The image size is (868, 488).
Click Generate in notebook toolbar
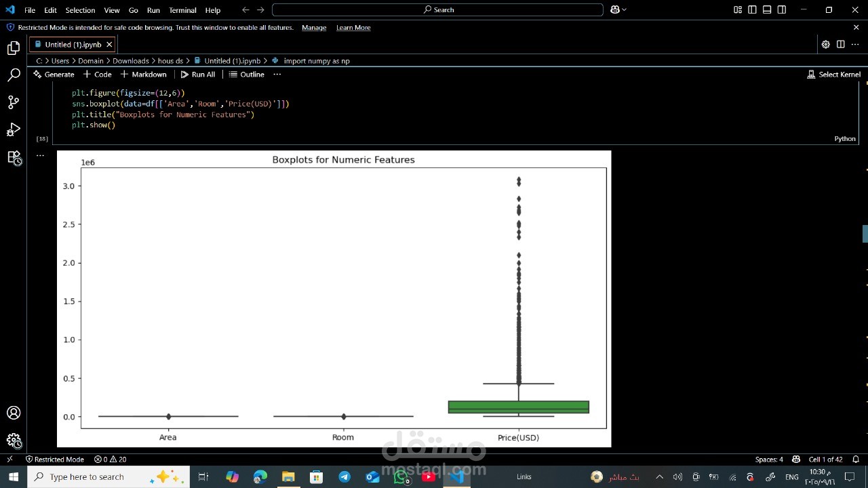[x=54, y=75]
